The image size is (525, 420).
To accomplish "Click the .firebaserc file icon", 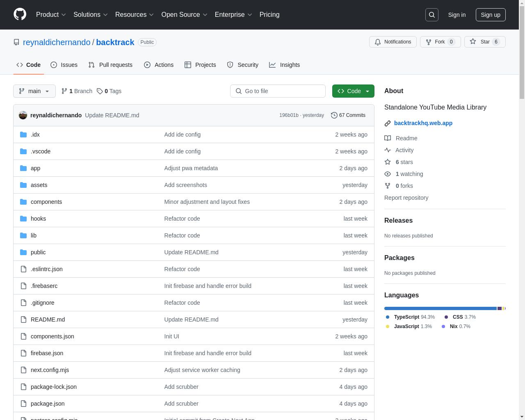I will point(23,286).
